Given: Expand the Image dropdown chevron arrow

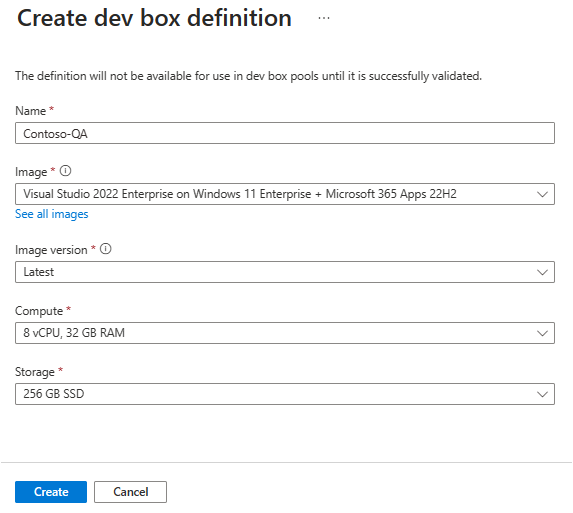Looking at the screenshot, I should (x=542, y=194).
